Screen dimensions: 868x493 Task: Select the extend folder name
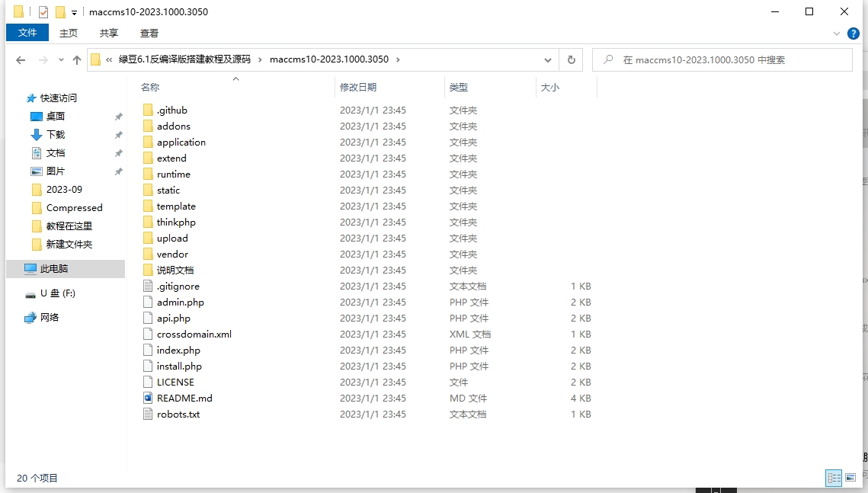(171, 158)
